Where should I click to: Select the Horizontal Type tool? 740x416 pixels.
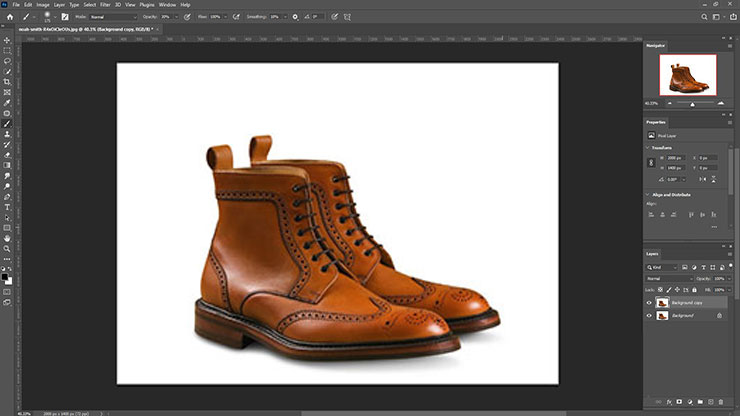(7, 207)
